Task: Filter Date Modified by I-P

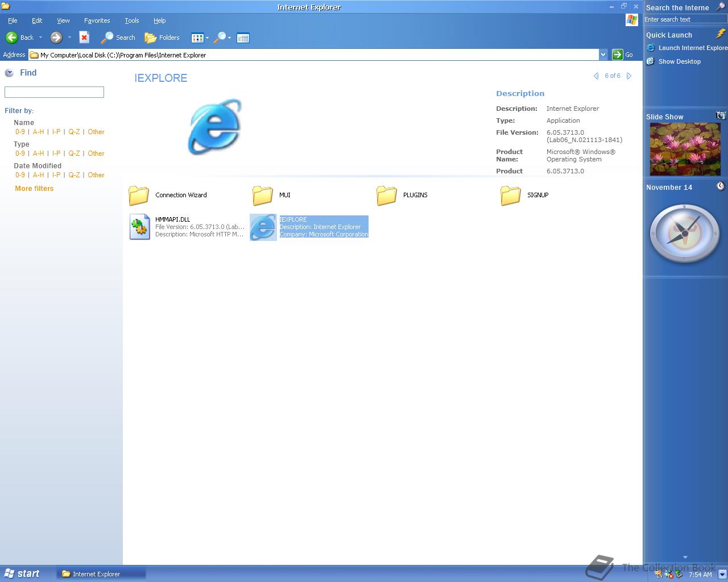Action: [x=56, y=175]
